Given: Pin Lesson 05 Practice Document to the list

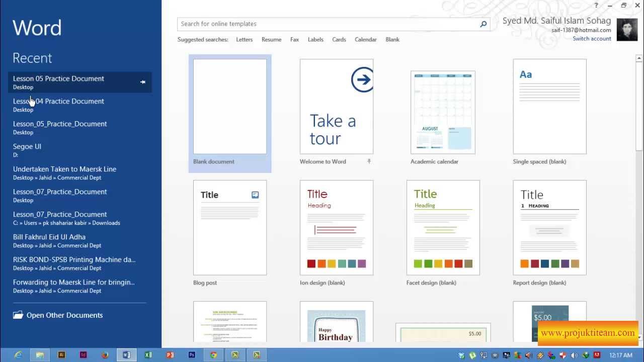Looking at the screenshot, I should 143,82.
